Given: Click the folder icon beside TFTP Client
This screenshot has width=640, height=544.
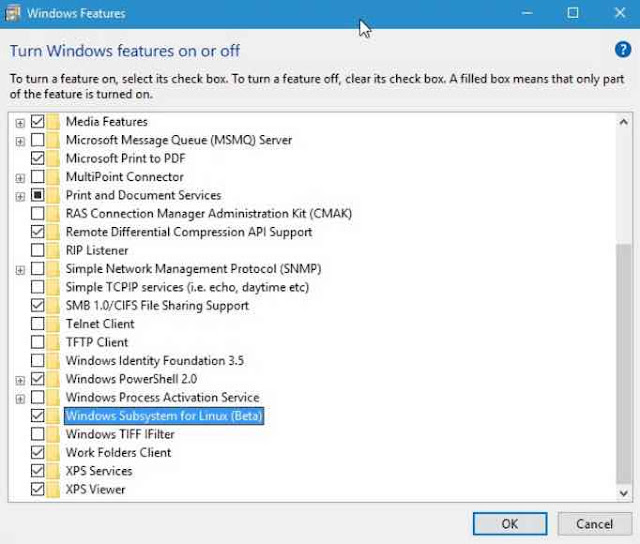Looking at the screenshot, I should (x=53, y=342).
